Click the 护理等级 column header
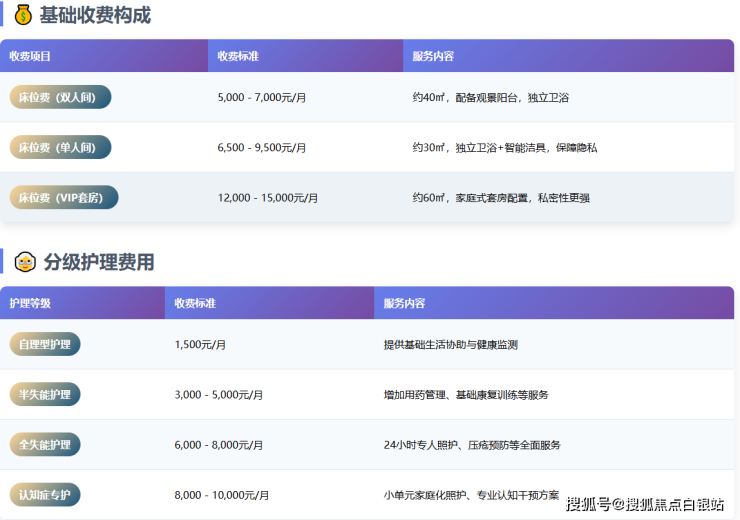The height and width of the screenshot is (520, 740). [30, 303]
